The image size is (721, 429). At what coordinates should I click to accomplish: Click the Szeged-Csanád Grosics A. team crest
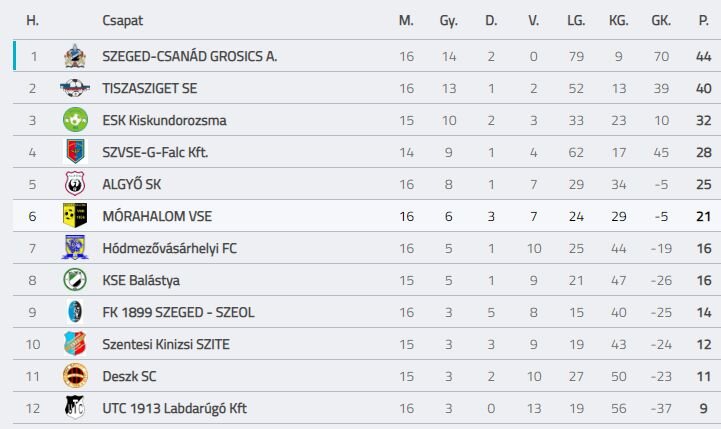[x=75, y=56]
